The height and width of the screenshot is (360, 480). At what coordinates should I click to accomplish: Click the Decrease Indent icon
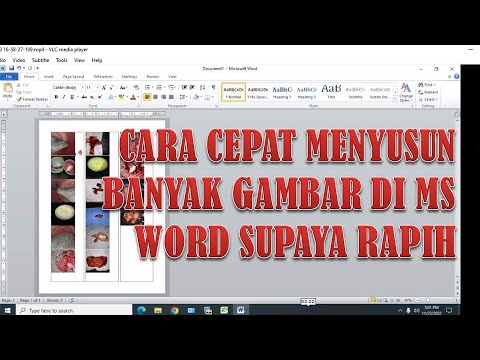tap(184, 87)
